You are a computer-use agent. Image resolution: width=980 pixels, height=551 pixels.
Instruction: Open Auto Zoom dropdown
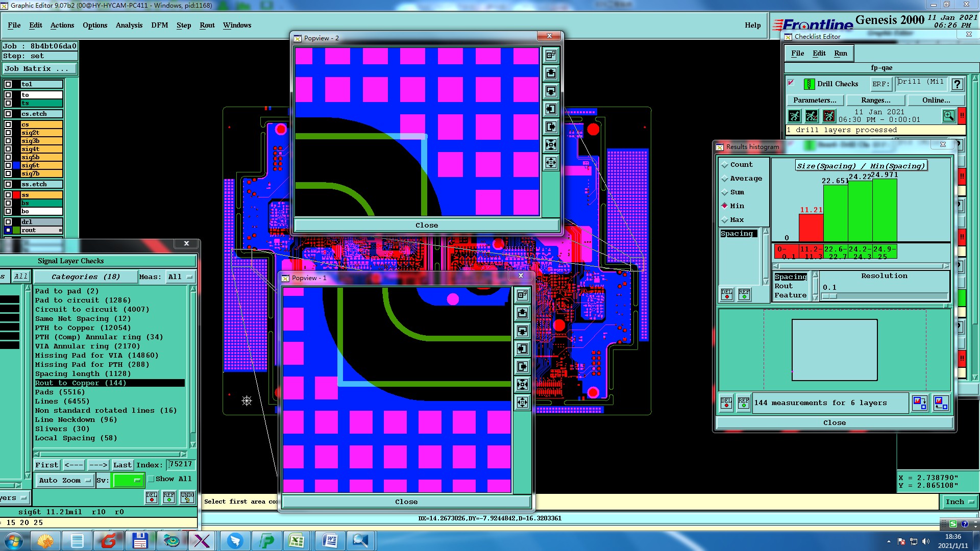tap(65, 481)
